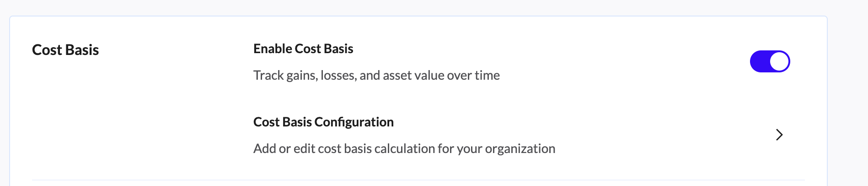Turn off gains and losses tracking switch
This screenshot has height=186, width=868.
coord(770,61)
